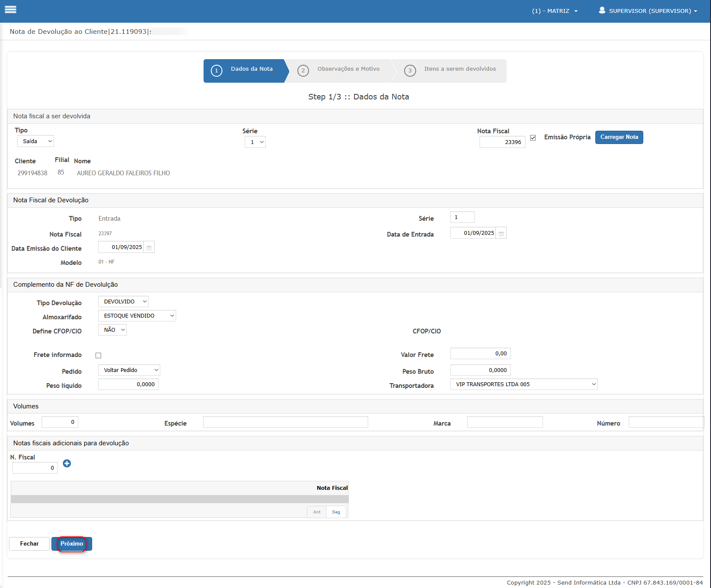Expand the Tipo Devolução dropdown
Screen dimensions: 711x588
pos(123,302)
